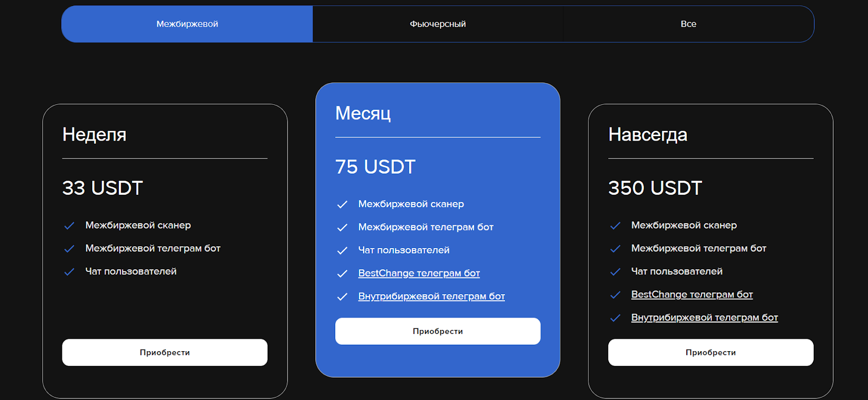Click checkmark beside Межбиржевой телеграм бот in Неделя card
The height and width of the screenshot is (400, 868).
pos(69,249)
